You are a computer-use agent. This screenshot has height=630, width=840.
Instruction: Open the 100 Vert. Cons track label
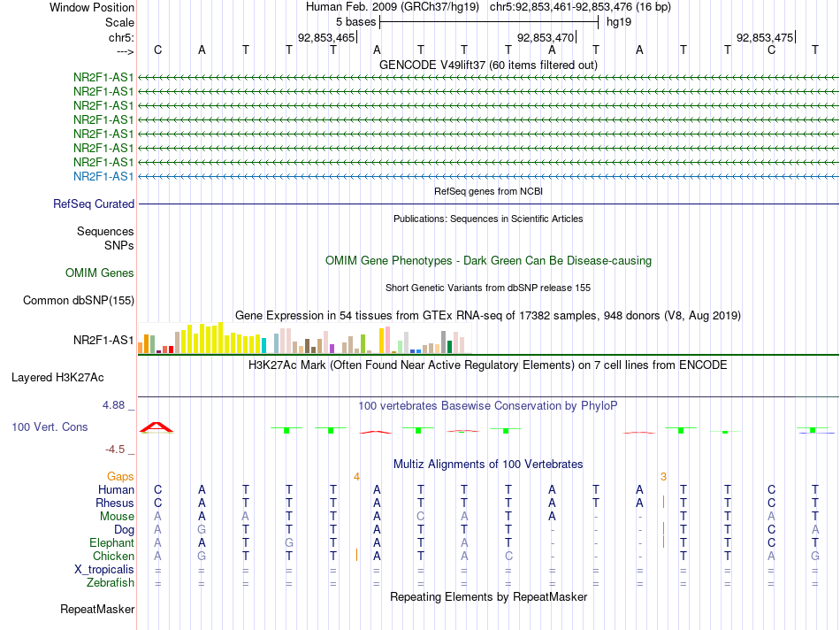(50, 426)
